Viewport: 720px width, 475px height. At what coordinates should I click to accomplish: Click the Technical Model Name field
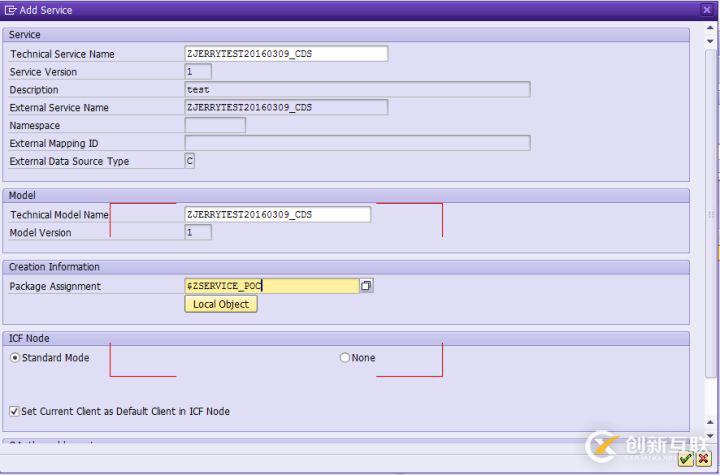click(277, 215)
